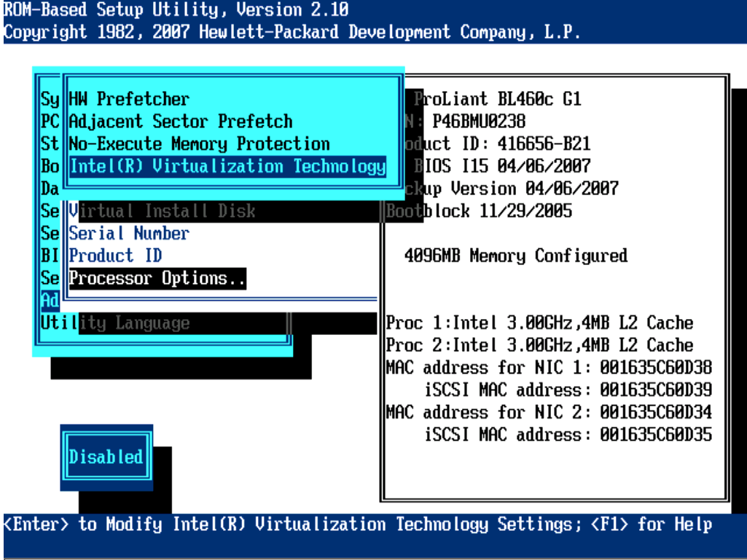Click the "Bootblock 11/29/2005" line
The width and height of the screenshot is (747, 560).
click(x=479, y=211)
